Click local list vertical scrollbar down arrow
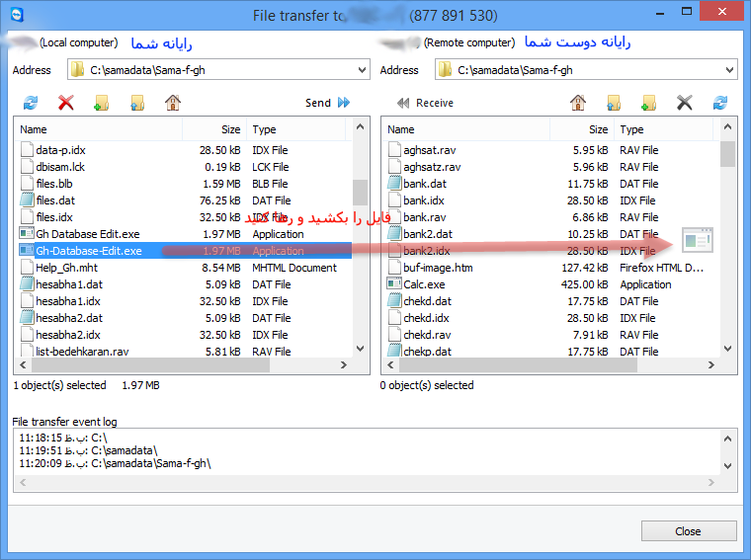Viewport: 751px width, 560px height. click(360, 349)
